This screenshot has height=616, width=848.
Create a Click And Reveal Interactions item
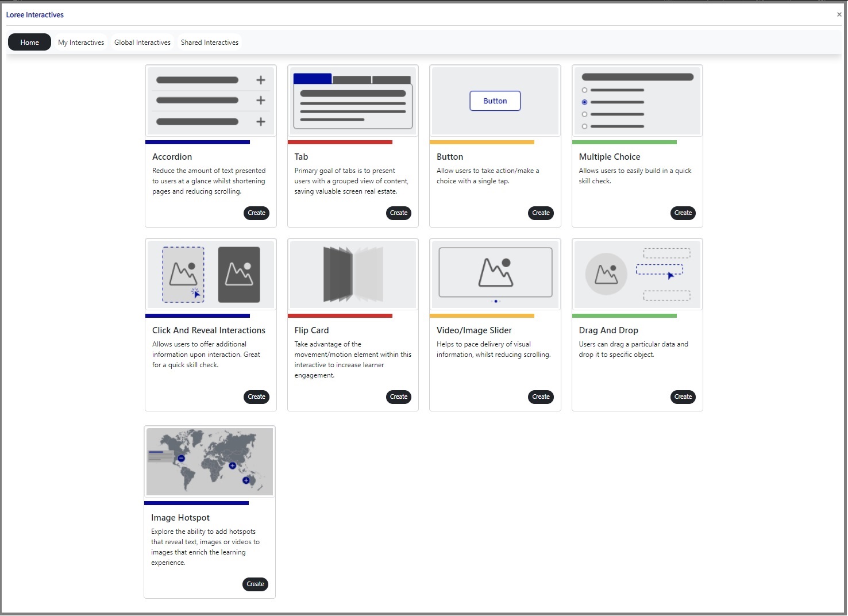point(256,396)
